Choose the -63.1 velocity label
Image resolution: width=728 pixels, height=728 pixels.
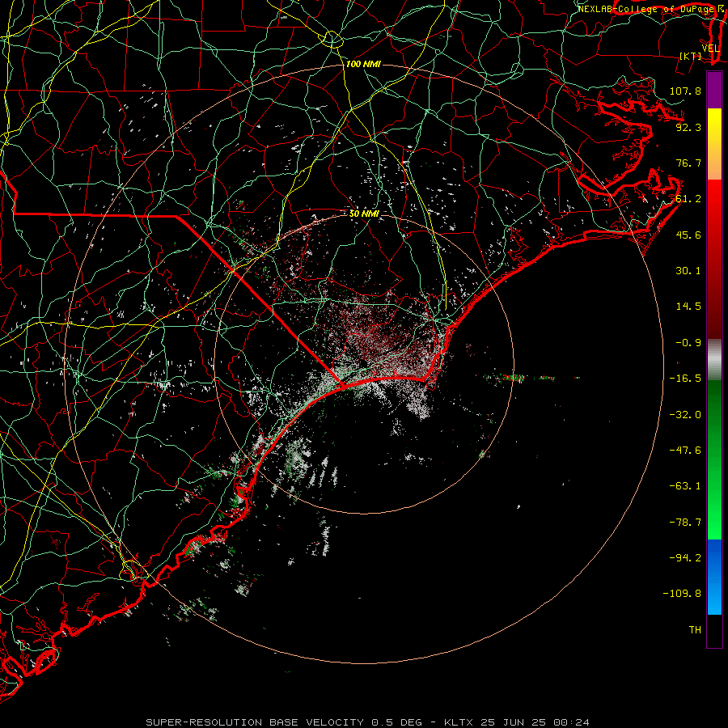685,486
